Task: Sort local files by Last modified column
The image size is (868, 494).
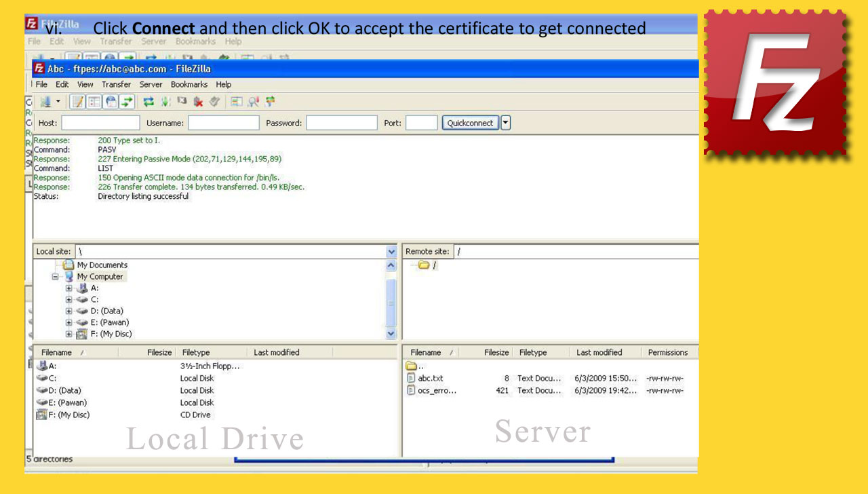Action: pos(290,353)
